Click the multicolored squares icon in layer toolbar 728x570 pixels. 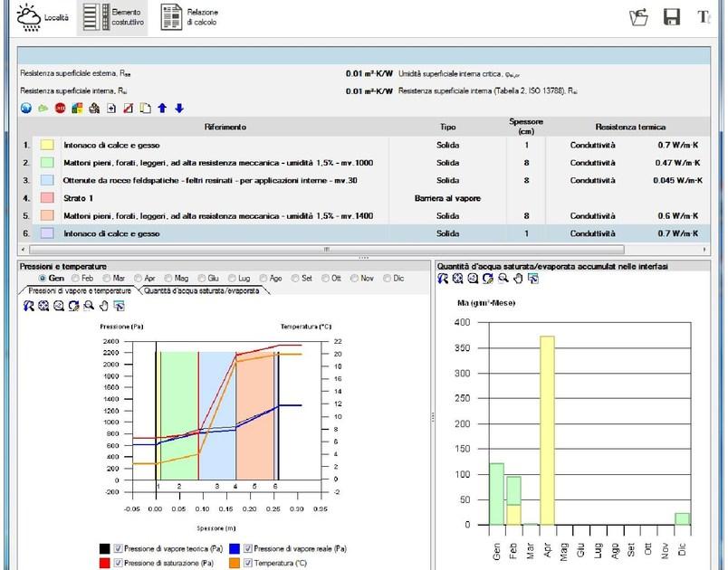[x=77, y=109]
